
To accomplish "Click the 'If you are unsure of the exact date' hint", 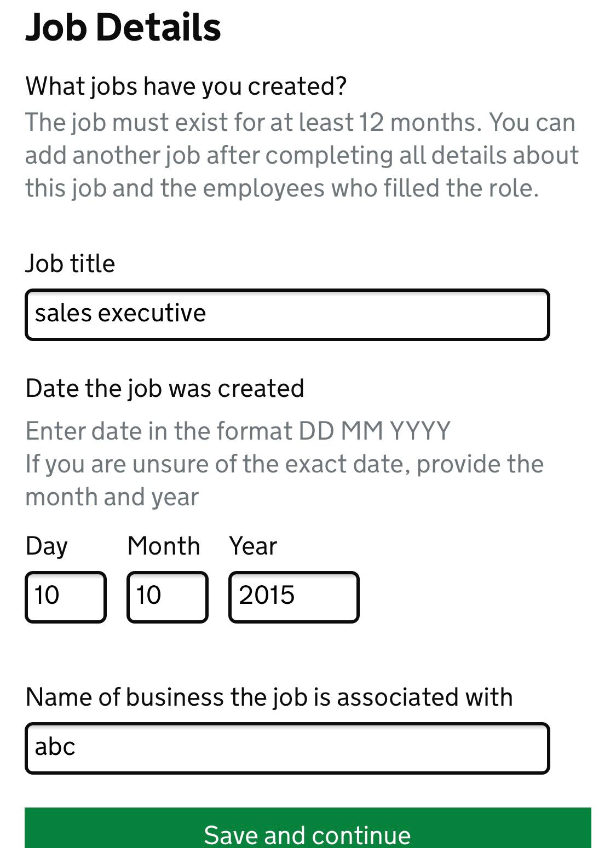I will point(284,480).
